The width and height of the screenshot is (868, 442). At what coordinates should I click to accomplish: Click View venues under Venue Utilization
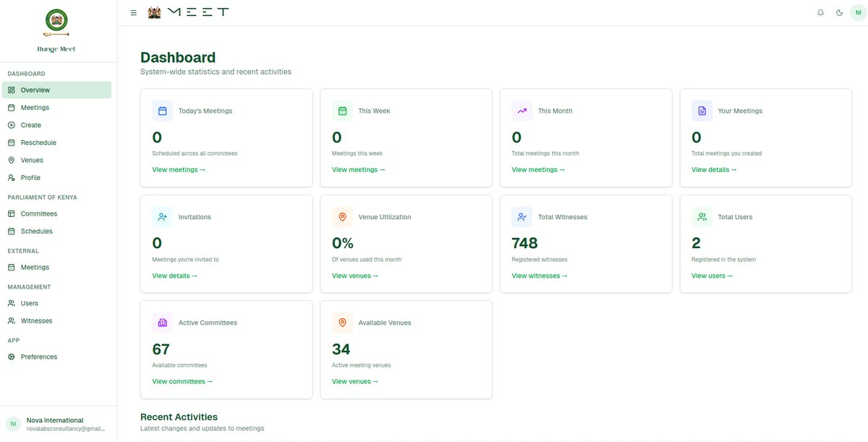[x=355, y=276]
